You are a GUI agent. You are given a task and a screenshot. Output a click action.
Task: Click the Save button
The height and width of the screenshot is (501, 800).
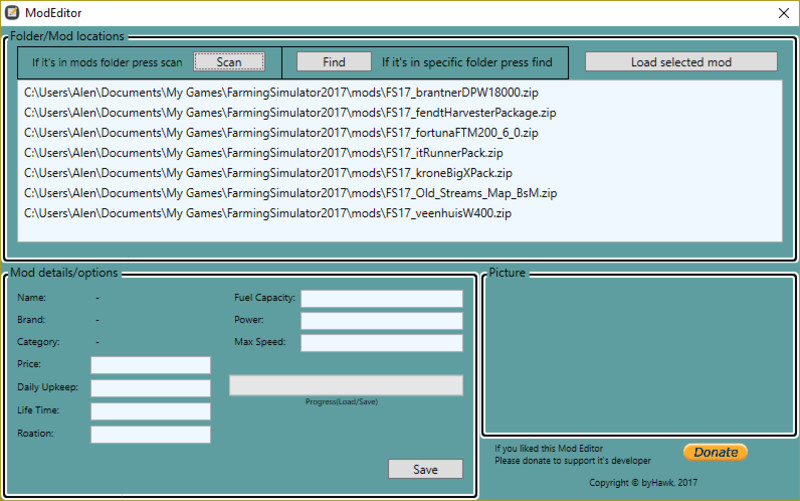pyautogui.click(x=425, y=469)
